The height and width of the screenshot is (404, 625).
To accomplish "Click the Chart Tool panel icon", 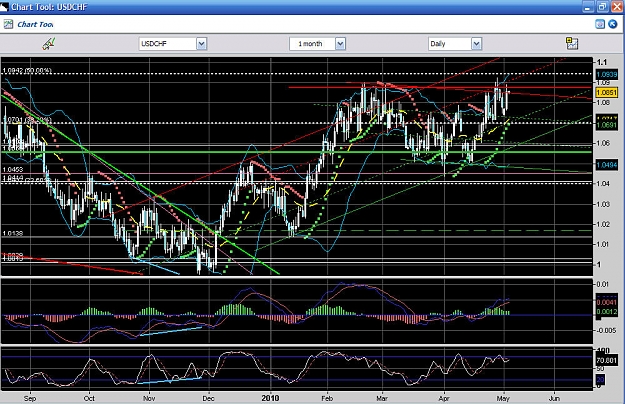I will 8,24.
